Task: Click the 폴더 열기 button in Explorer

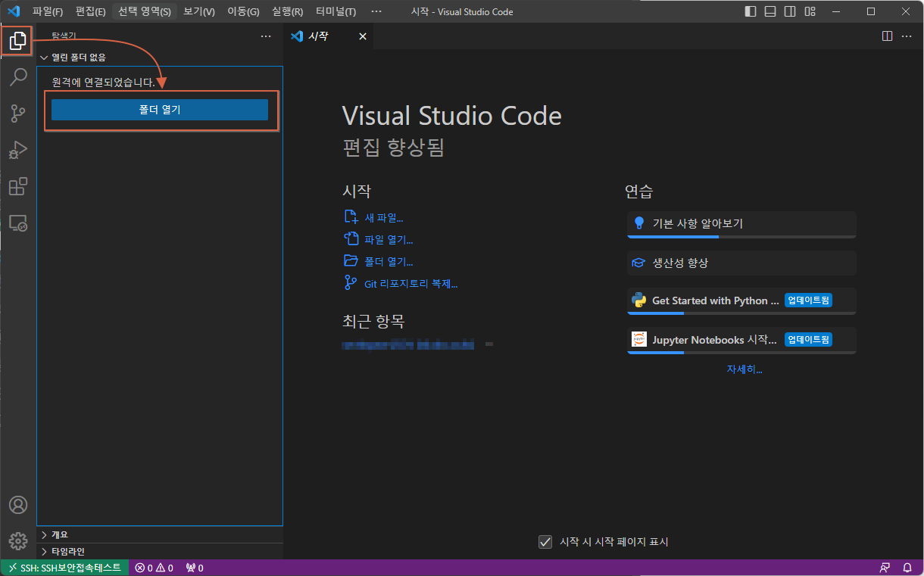Action: [160, 110]
